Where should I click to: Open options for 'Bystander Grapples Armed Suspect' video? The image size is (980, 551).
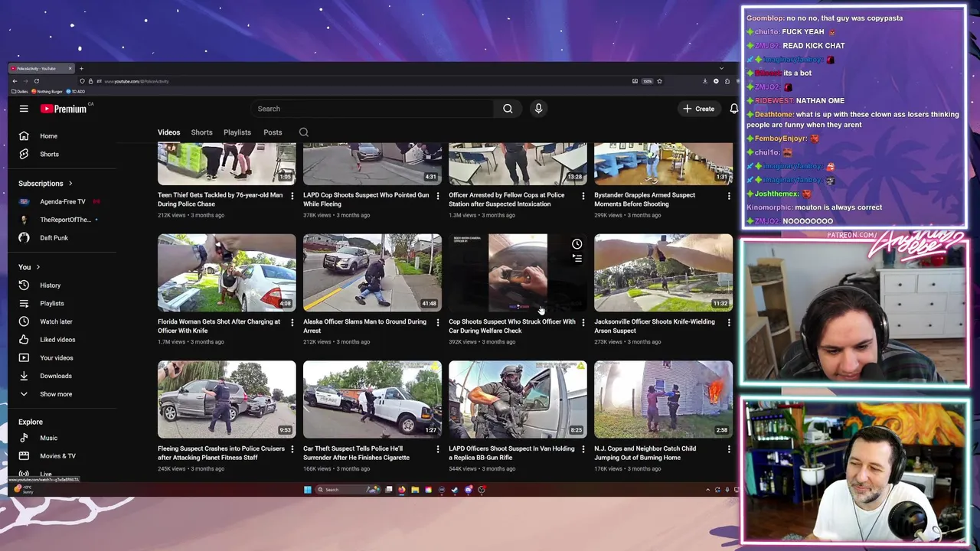point(728,197)
